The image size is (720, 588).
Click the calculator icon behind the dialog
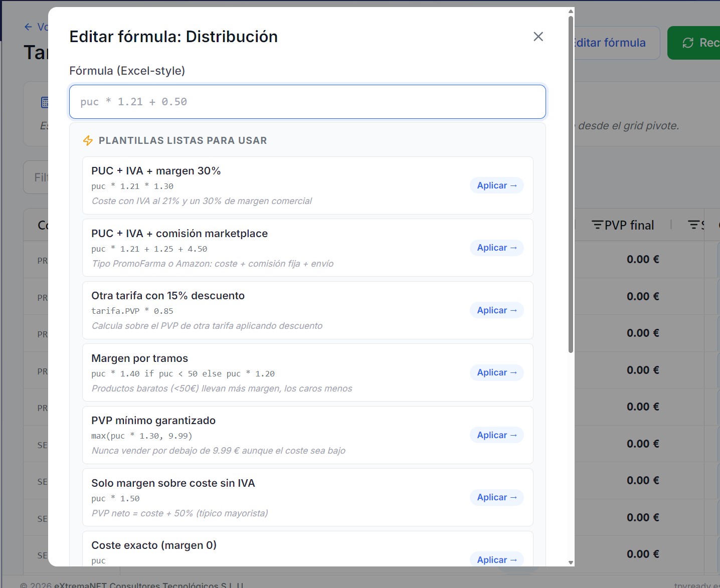[x=45, y=102]
